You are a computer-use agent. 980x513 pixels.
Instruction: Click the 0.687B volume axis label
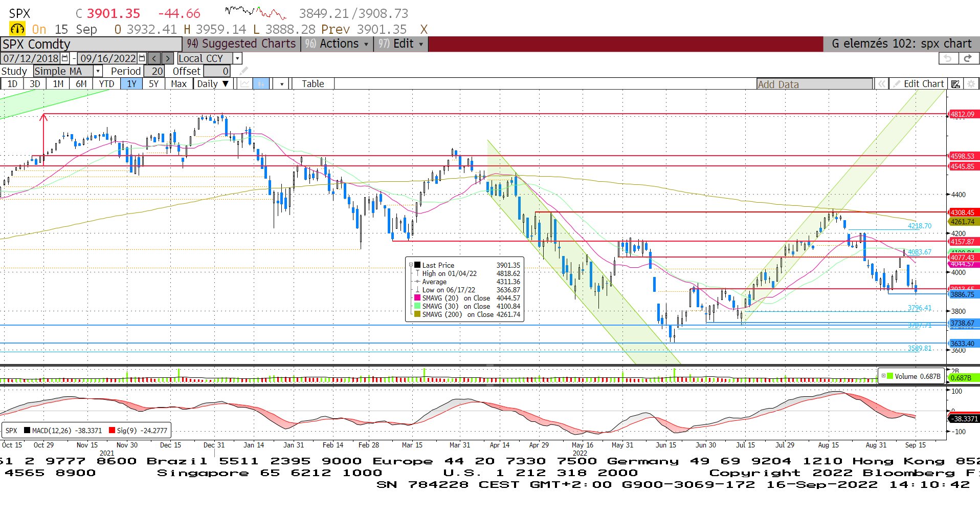(964, 378)
